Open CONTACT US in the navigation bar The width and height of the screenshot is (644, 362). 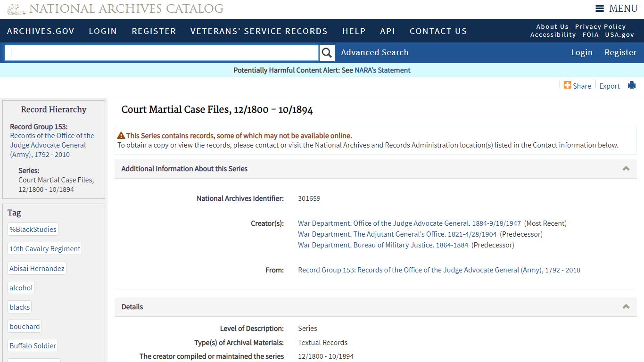click(x=438, y=31)
